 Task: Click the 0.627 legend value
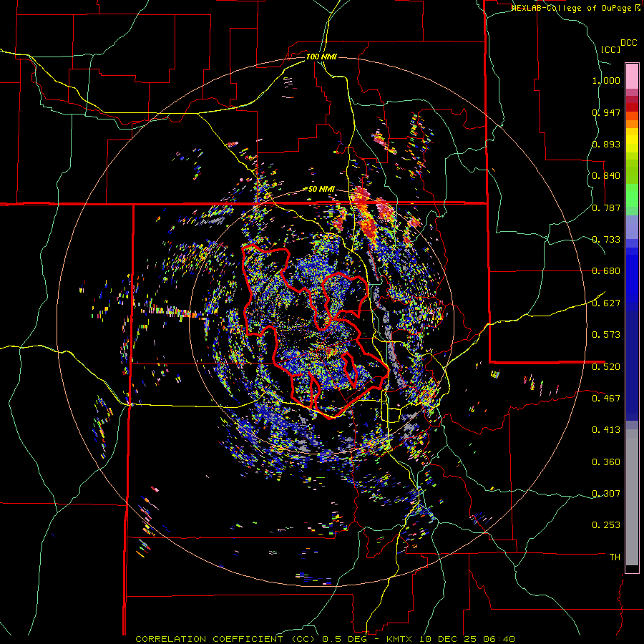[x=606, y=303]
